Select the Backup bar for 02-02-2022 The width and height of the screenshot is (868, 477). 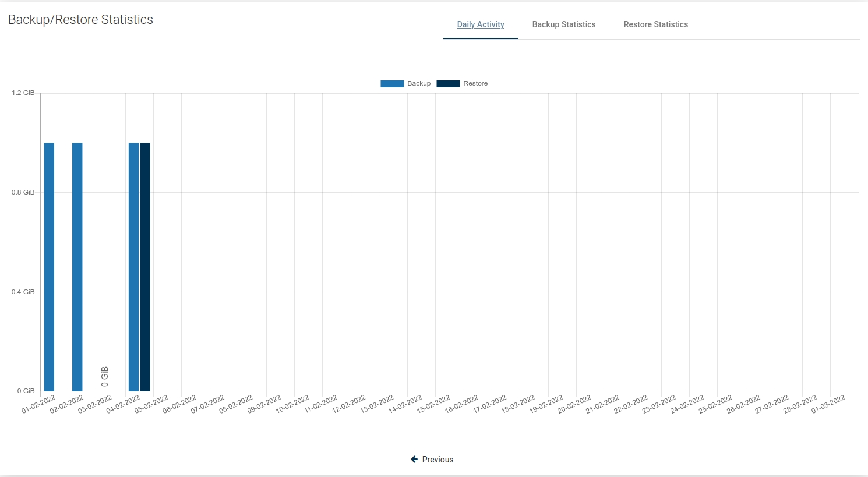tap(77, 267)
